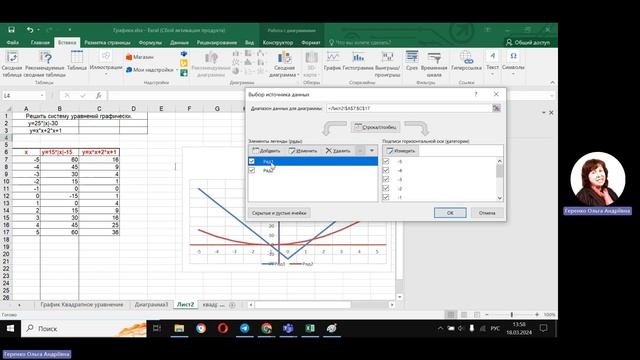Open File Explorer from taskbar
Screen dimensions: 640x360
[179, 328]
